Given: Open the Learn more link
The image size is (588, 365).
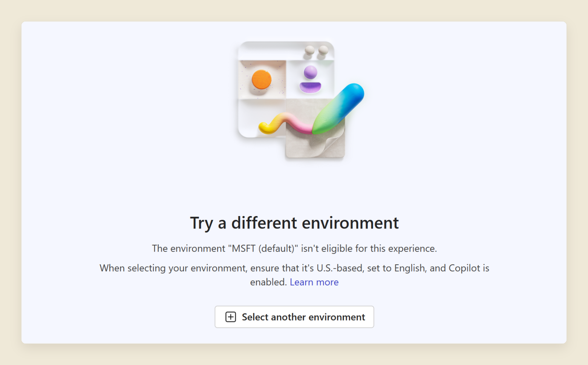Looking at the screenshot, I should pos(314,282).
